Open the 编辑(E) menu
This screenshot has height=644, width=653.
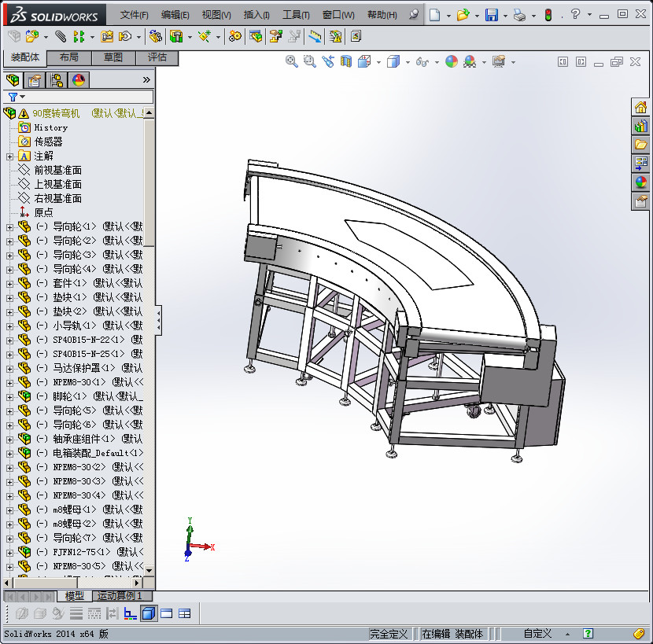tap(175, 15)
